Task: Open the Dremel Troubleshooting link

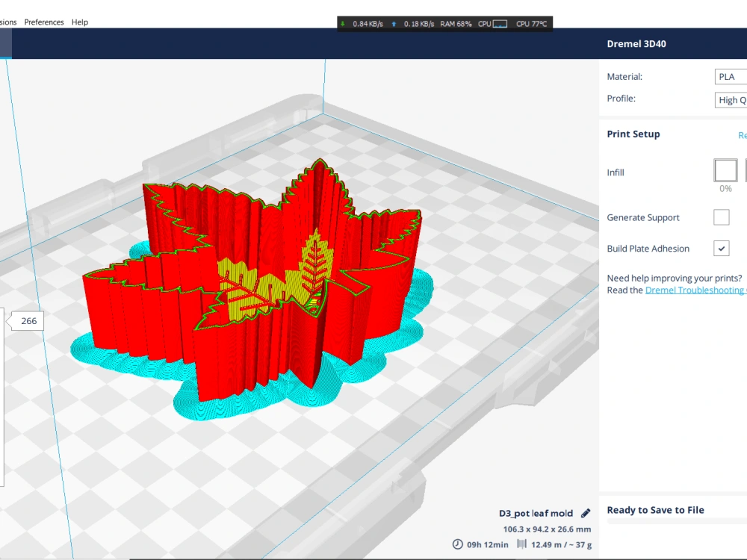Action: [x=695, y=290]
